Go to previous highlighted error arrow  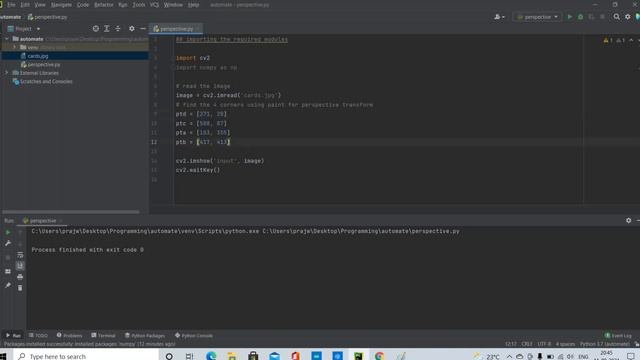coord(631,40)
